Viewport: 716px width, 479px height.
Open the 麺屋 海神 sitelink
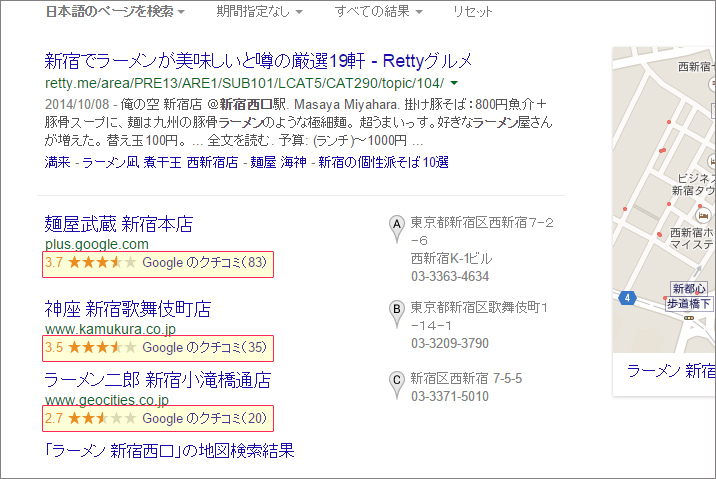(278, 162)
